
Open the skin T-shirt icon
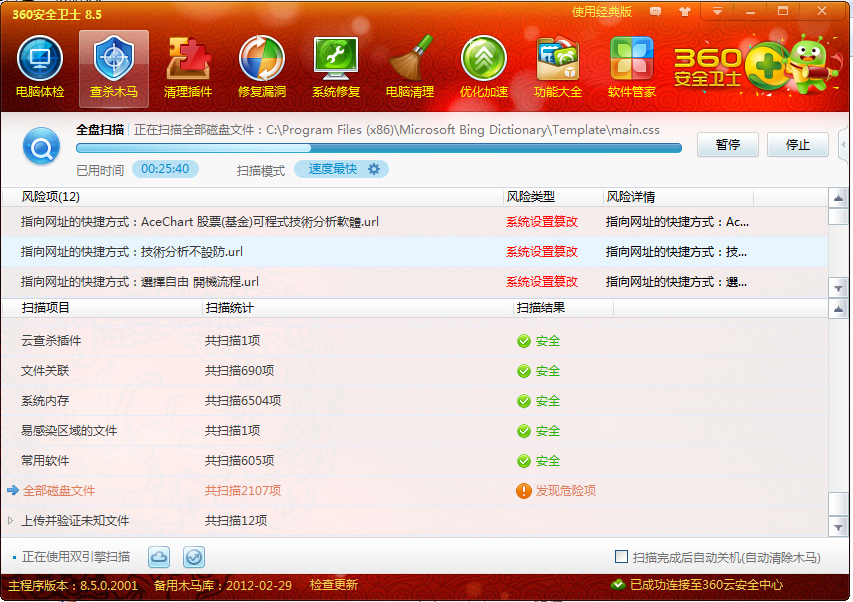(685, 11)
